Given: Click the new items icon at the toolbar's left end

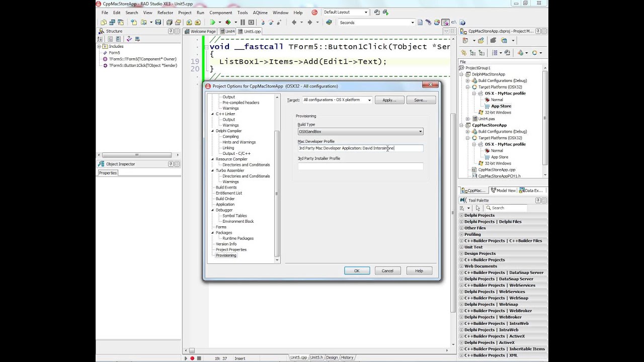Looking at the screenshot, I should click(103, 22).
